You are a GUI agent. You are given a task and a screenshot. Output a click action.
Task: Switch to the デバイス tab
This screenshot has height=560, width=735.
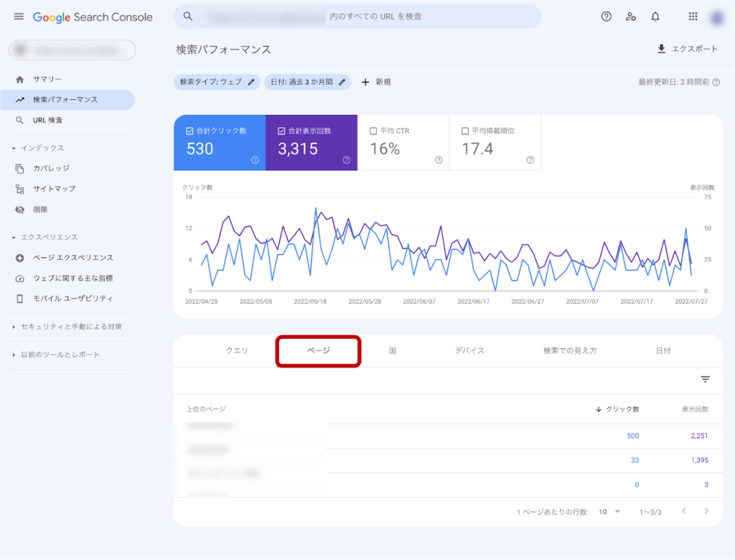[x=469, y=350]
